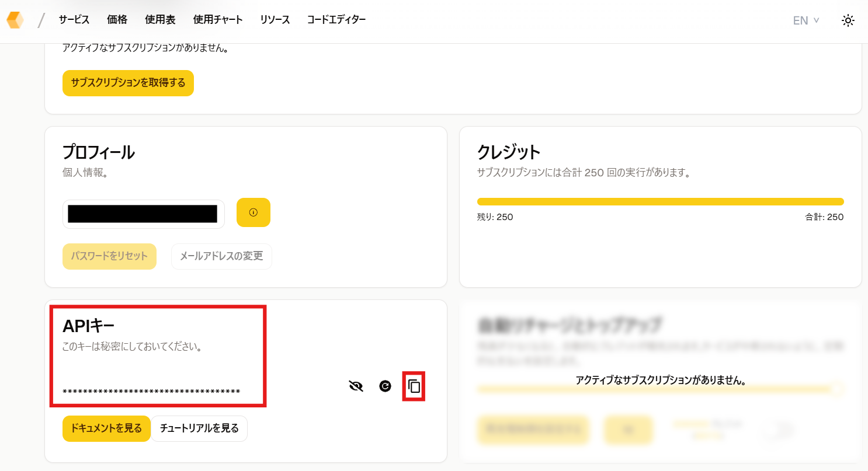Image resolution: width=868 pixels, height=471 pixels.
Task: Regenerate the API key with refresh icon
Action: (385, 386)
